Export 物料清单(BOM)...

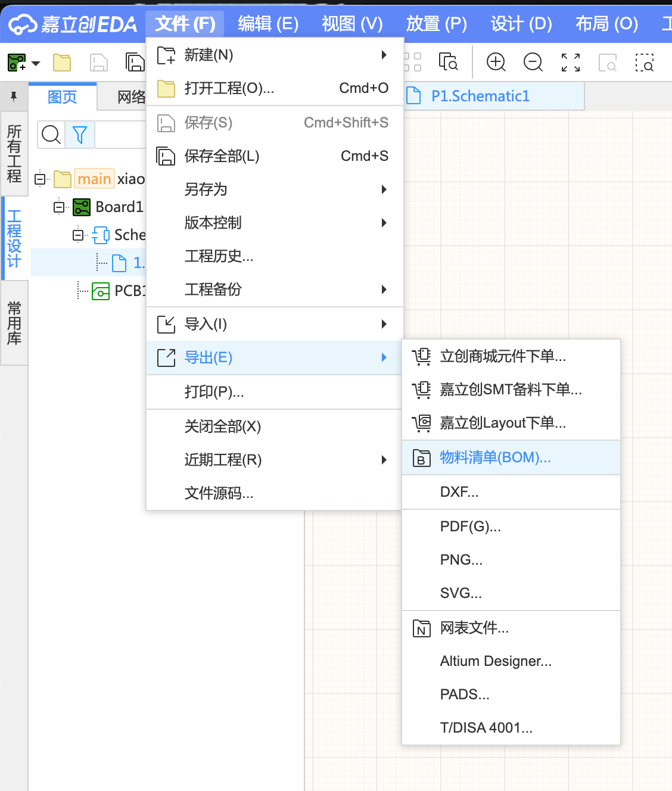(511, 457)
